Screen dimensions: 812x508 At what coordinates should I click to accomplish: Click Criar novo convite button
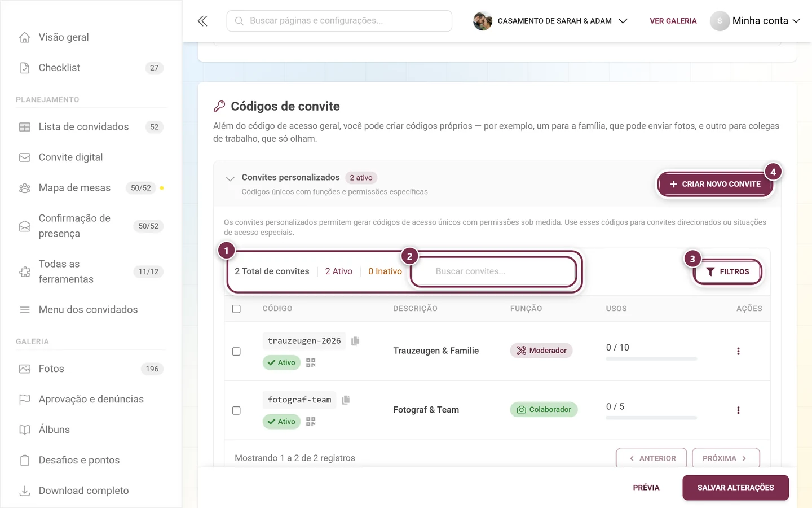715,184
